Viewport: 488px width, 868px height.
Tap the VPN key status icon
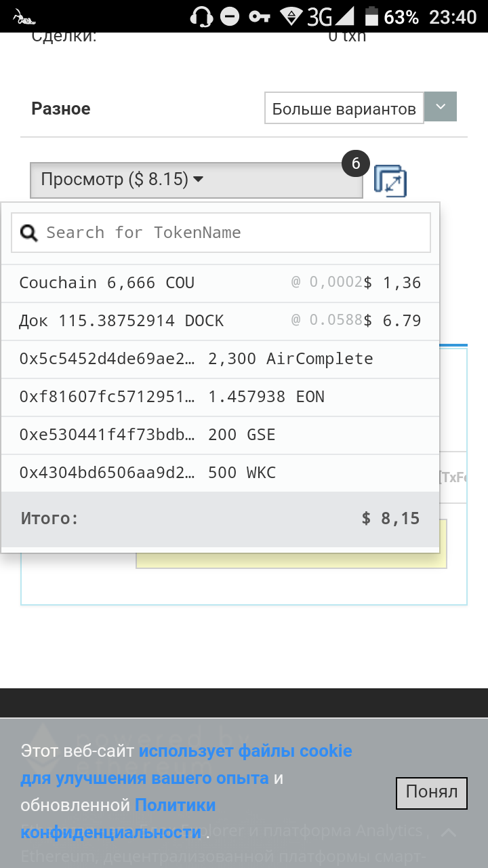260,16
